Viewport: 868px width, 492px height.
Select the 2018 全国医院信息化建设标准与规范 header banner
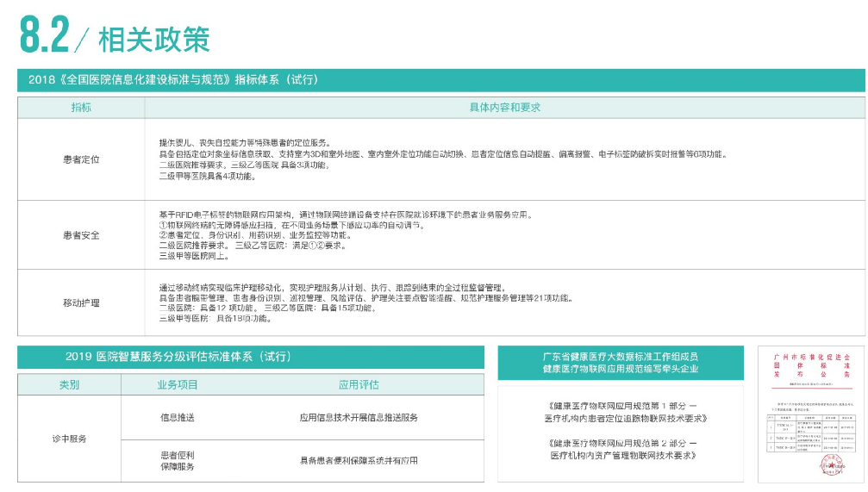[172, 80]
